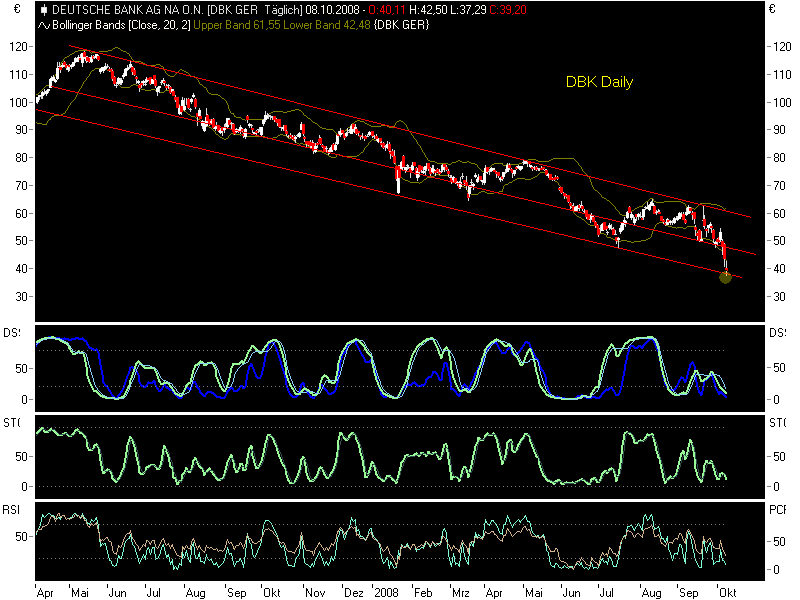Click the € currency symbol on right axis
Screen dimensions: 800x600
pos(772,9)
